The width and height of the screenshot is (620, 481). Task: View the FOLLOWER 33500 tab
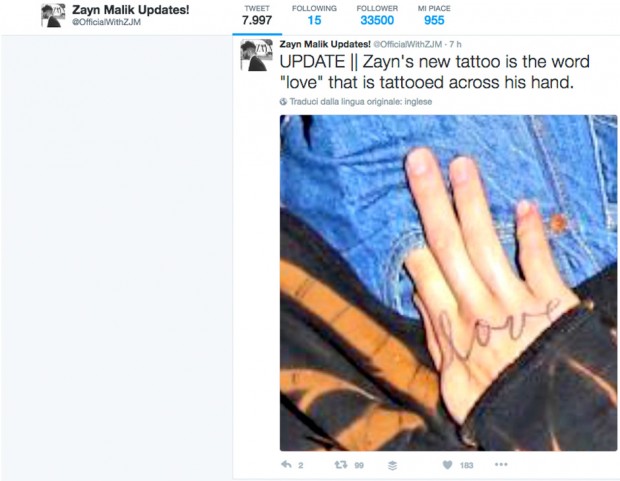click(x=377, y=16)
